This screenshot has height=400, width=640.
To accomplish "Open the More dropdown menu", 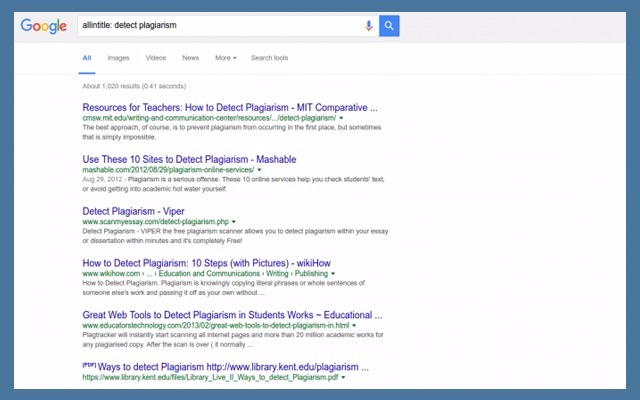I will point(226,58).
